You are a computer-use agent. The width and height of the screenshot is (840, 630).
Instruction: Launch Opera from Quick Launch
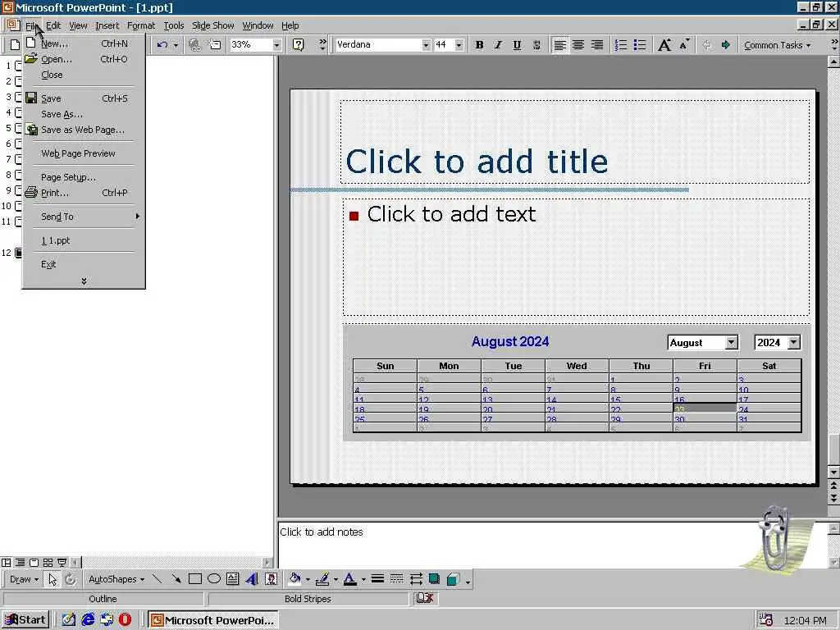tap(125, 620)
